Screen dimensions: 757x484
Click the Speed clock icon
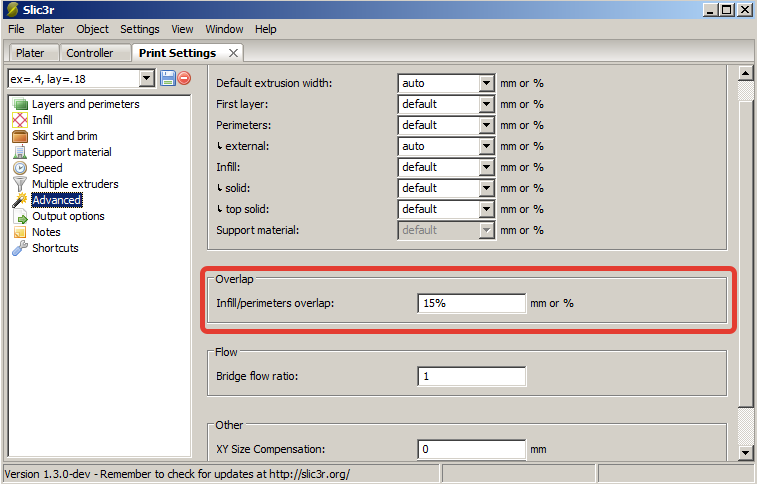(x=20, y=168)
